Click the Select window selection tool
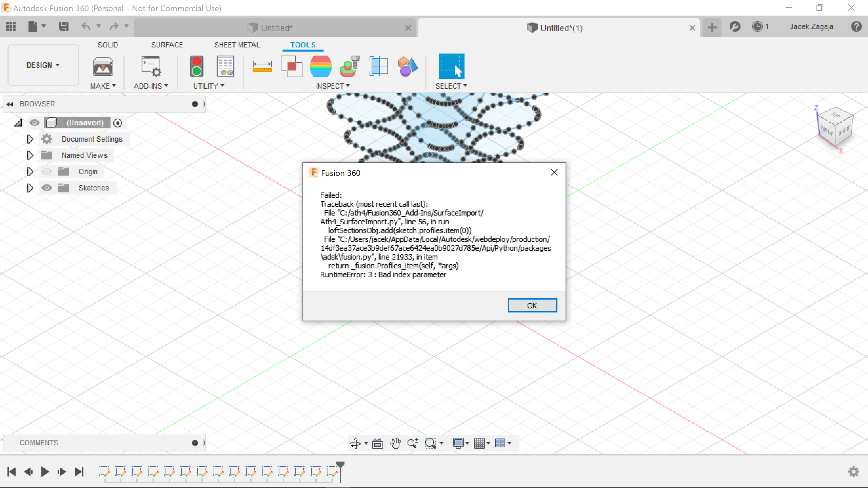Screen dimensions: 868x488 pos(451,66)
